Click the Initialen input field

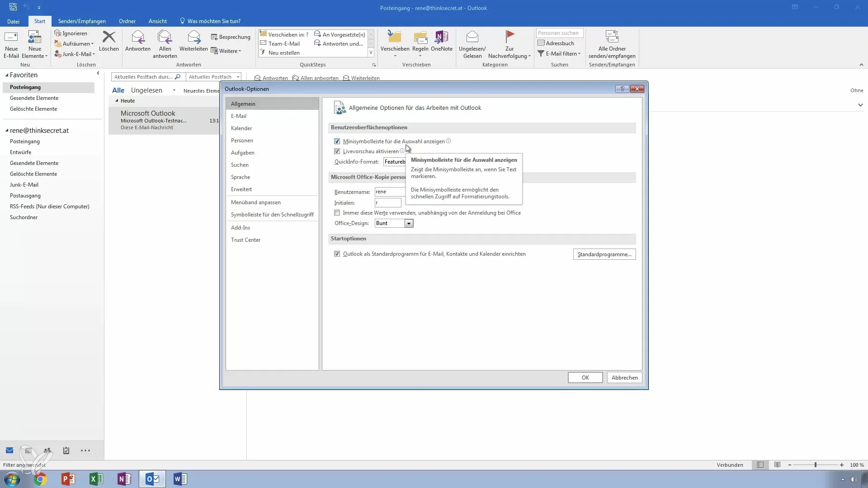(388, 203)
